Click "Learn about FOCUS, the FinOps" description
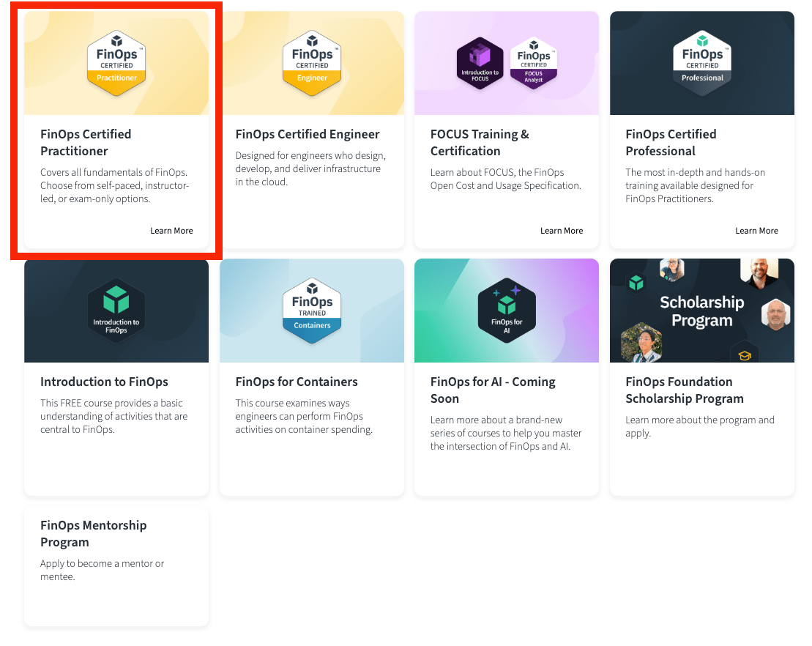Screen dimensions: 812x646 tap(505, 179)
